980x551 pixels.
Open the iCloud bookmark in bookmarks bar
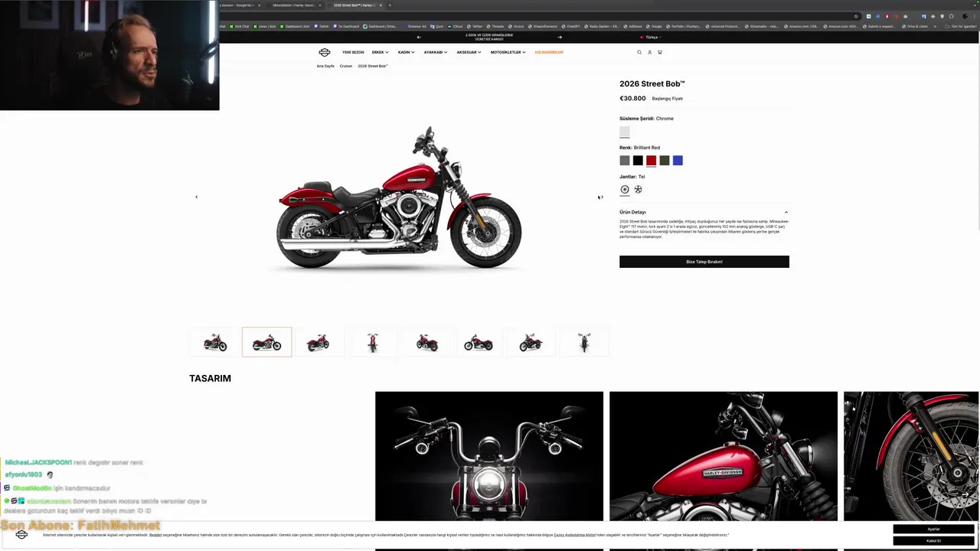(x=456, y=26)
